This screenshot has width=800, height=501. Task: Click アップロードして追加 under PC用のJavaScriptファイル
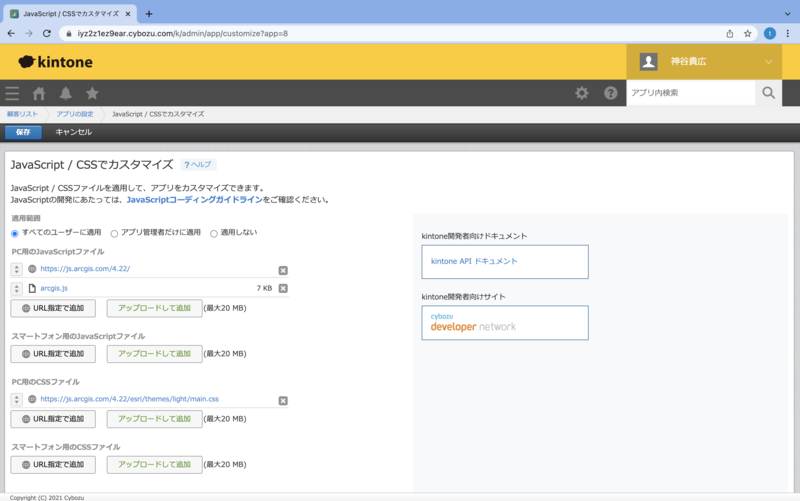154,308
